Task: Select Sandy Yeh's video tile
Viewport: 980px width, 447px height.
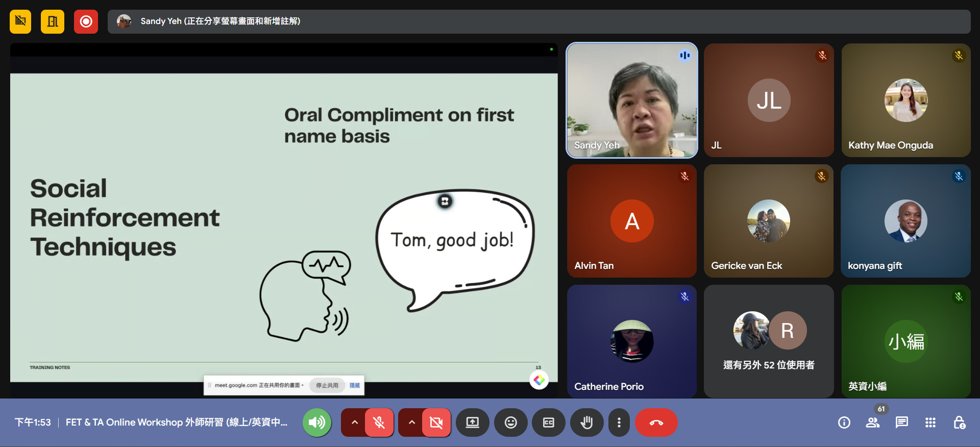Action: 632,100
